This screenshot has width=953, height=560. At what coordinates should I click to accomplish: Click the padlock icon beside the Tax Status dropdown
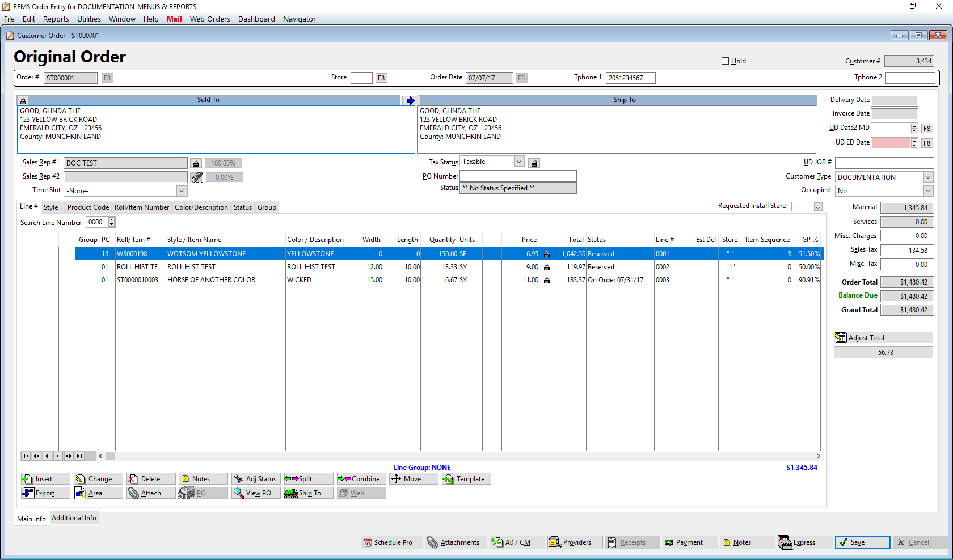point(534,162)
